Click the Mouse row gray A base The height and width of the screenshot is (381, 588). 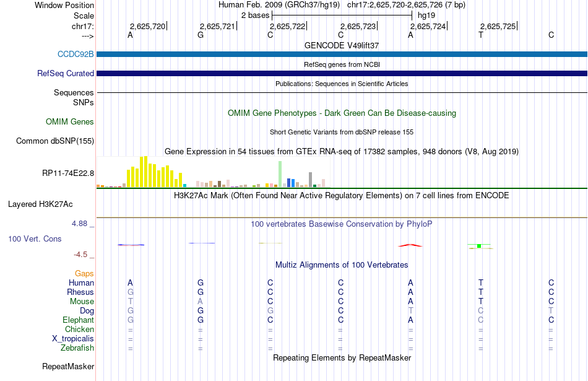point(201,302)
